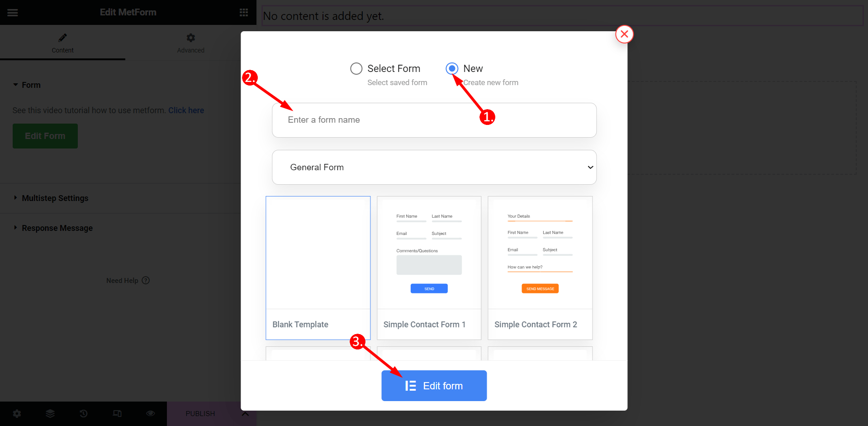Click the blue Edit form button
868x426 pixels.
pos(434,386)
